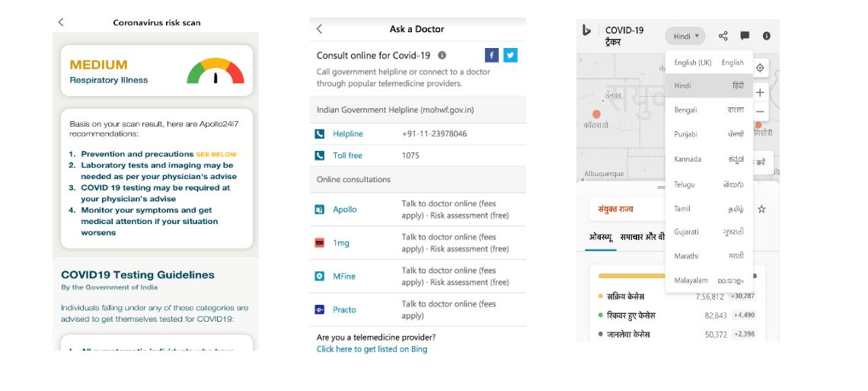Viewport: 868px width, 391px height.
Task: Zoom in the map with plus button
Action: 761,92
